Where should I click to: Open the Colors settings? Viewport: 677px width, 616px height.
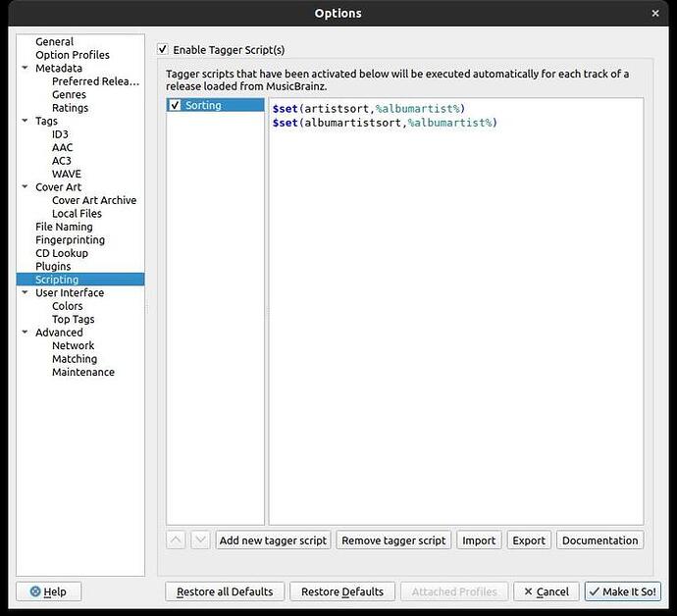click(x=68, y=306)
